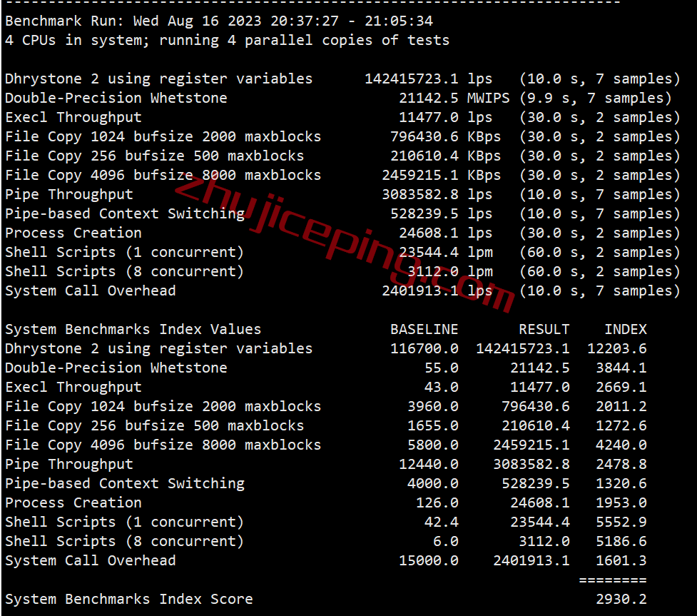The image size is (697, 616).
Task: Click the 'Benchmark Run: Wed Aug 16 2023' line
Action: (219, 21)
